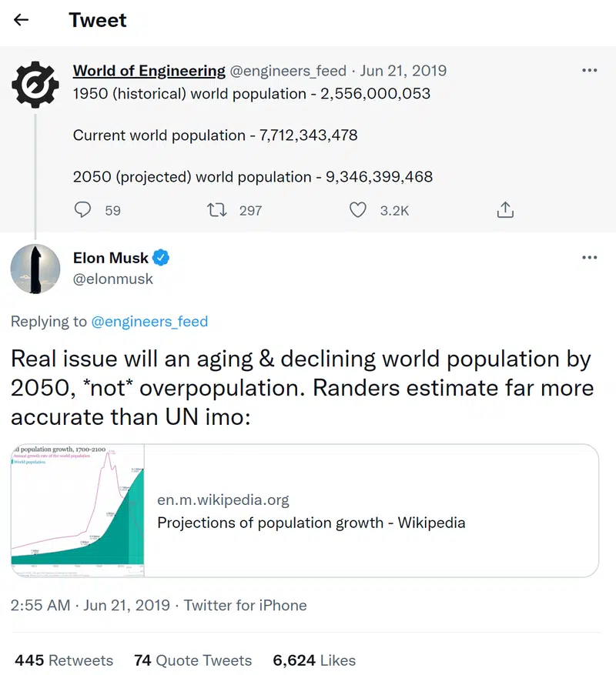Go back using the arrow icon

click(x=21, y=20)
